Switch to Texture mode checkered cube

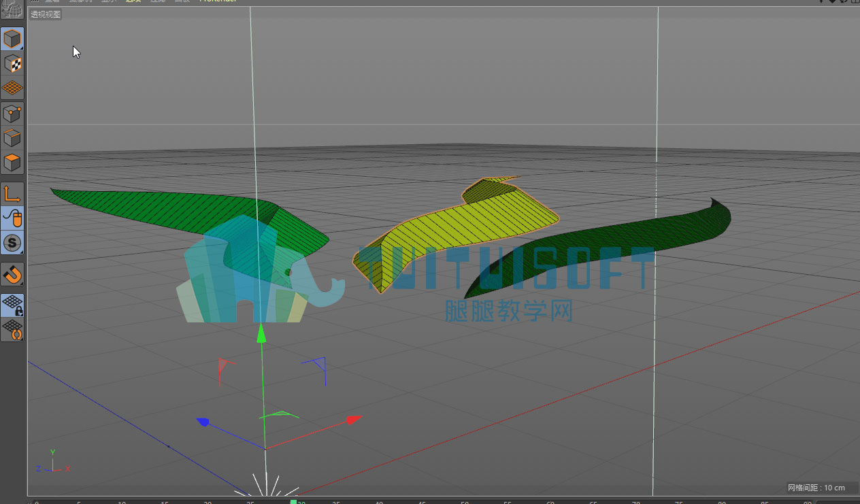pos(12,64)
